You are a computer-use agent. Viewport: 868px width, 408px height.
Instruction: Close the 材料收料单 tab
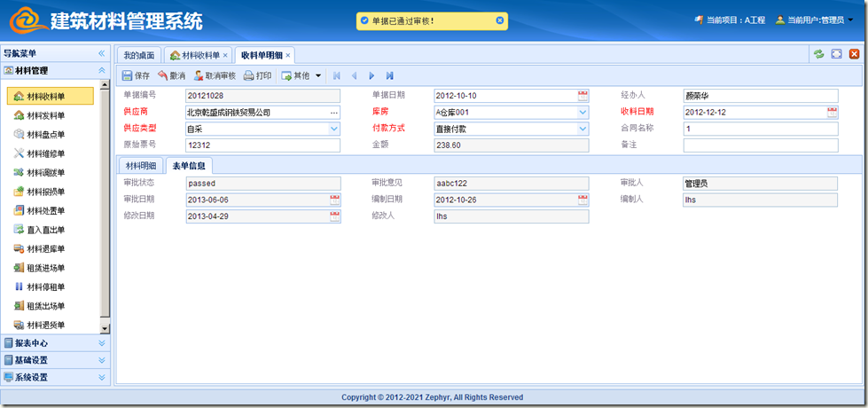click(x=224, y=55)
